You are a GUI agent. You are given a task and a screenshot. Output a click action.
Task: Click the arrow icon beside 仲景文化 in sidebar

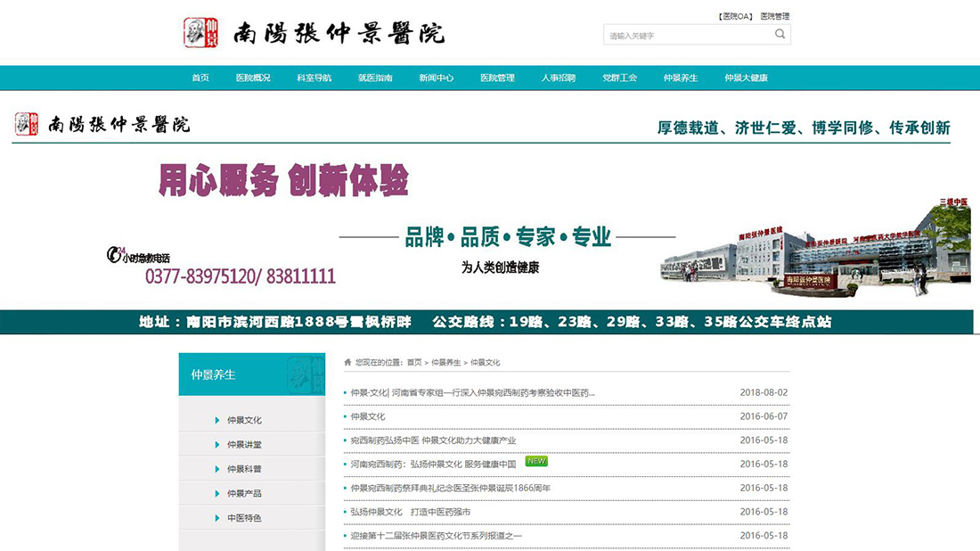(216, 420)
